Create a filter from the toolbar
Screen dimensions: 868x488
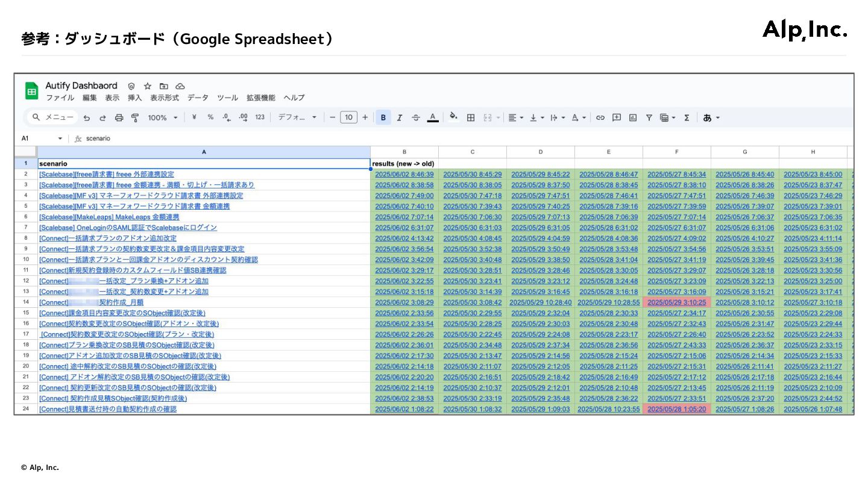pyautogui.click(x=649, y=117)
